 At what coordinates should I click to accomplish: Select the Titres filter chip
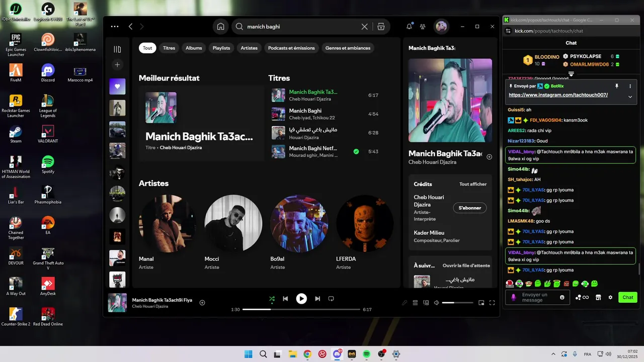click(169, 48)
